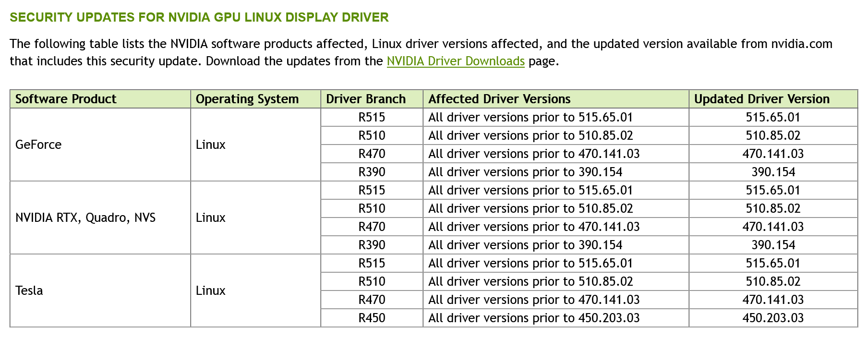Select updated version 390.154 in GeForce group
The height and width of the screenshot is (339, 868).
coord(773,172)
